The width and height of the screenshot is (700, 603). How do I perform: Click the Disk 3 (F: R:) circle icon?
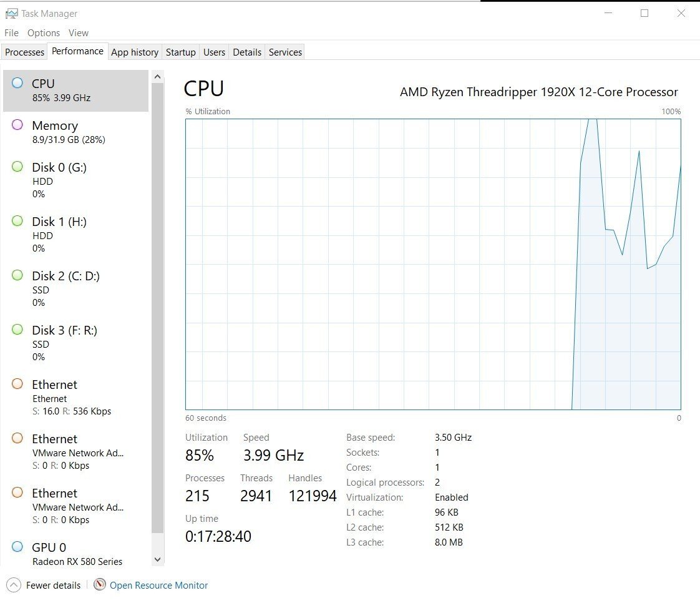point(17,330)
